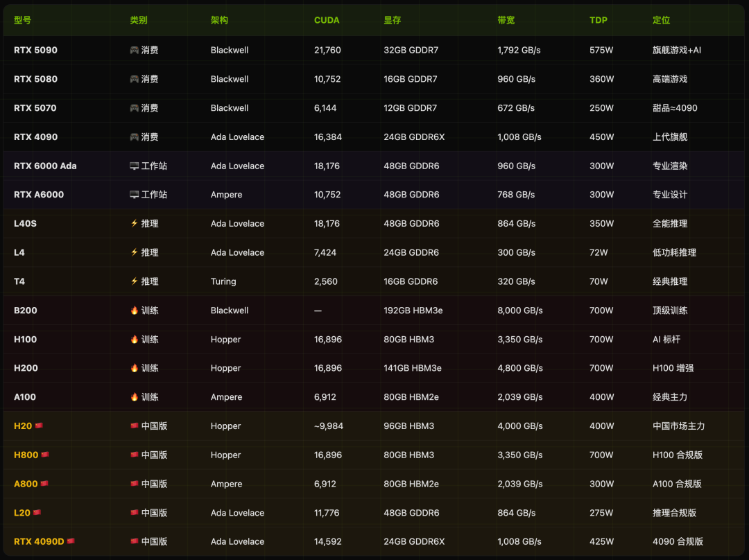Click the 定位 column header
Screen dimensions: 749x560
pos(661,20)
